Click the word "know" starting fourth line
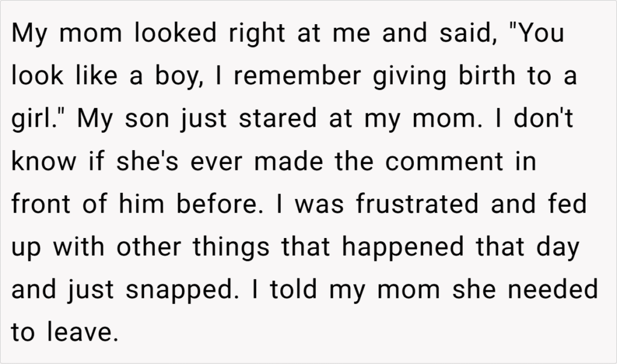The width and height of the screenshot is (617, 364). pos(43,161)
